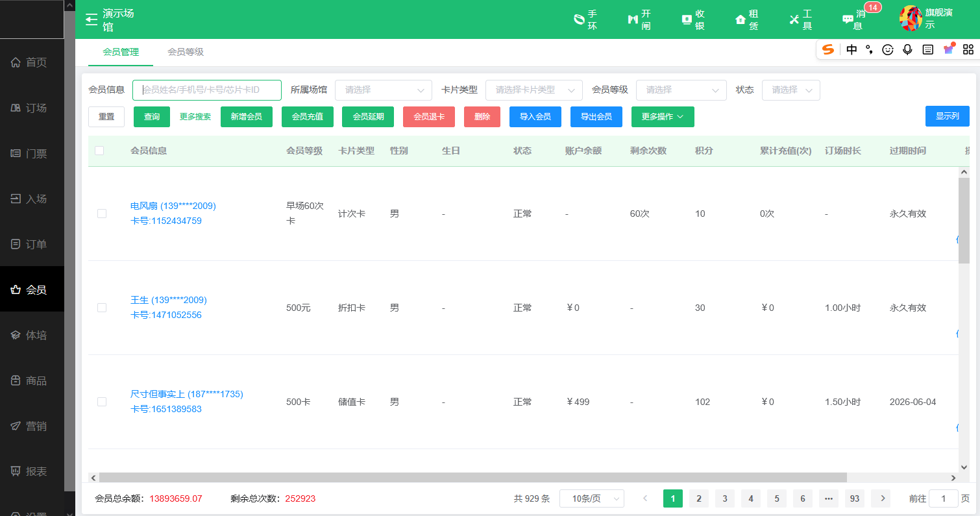980x516 pixels.
Task: Open the 租赁 rental icon
Action: pos(746,19)
